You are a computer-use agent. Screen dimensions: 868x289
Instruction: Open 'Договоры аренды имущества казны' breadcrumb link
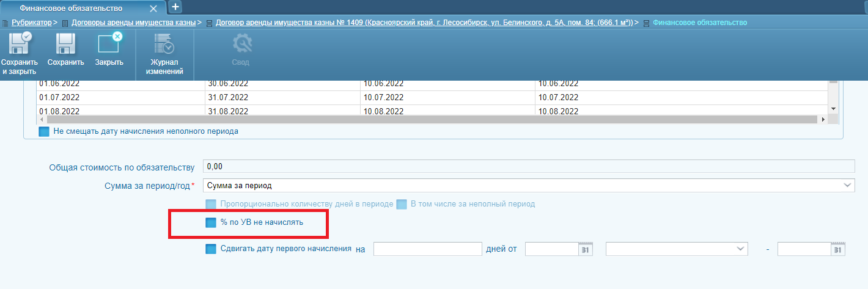pyautogui.click(x=134, y=23)
